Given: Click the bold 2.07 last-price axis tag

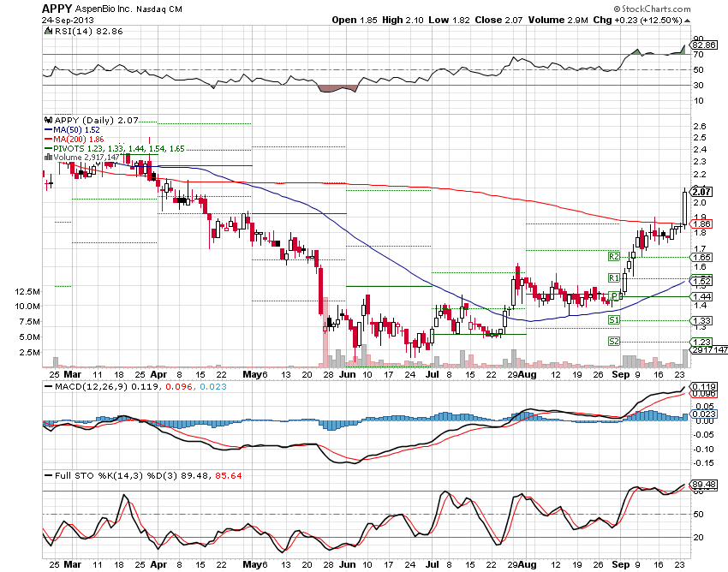Looking at the screenshot, I should point(701,192).
